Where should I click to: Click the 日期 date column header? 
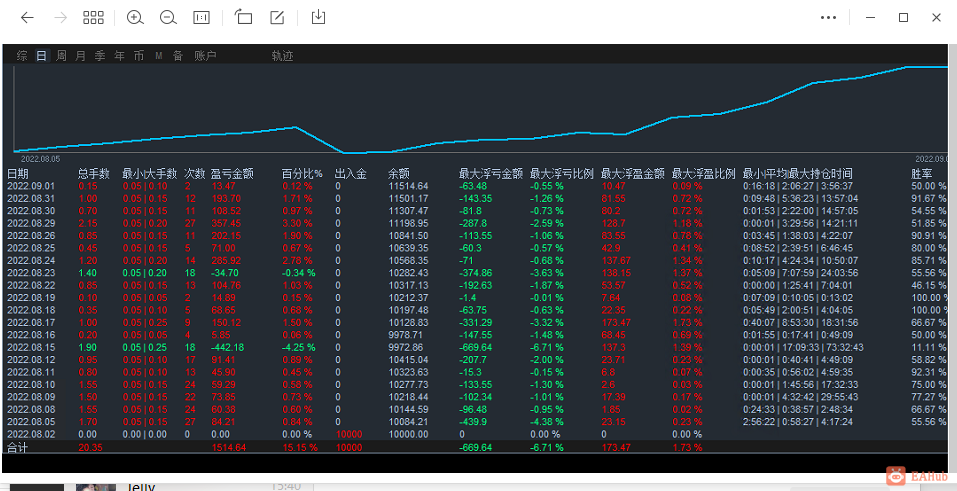pyautogui.click(x=18, y=174)
